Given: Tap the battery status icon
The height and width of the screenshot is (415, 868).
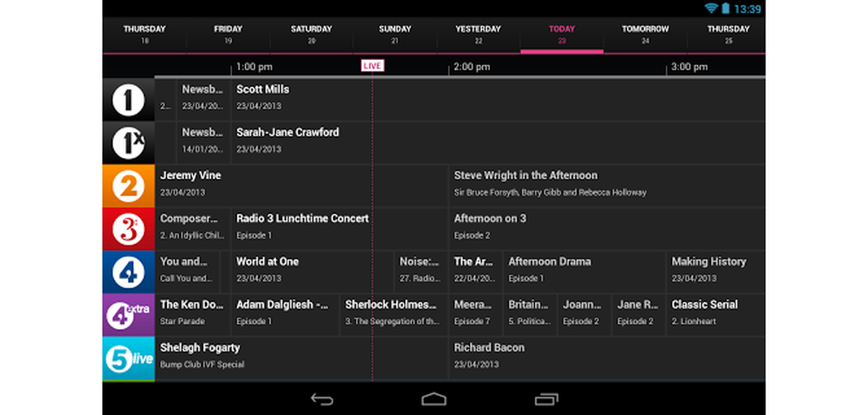Looking at the screenshot, I should [726, 8].
